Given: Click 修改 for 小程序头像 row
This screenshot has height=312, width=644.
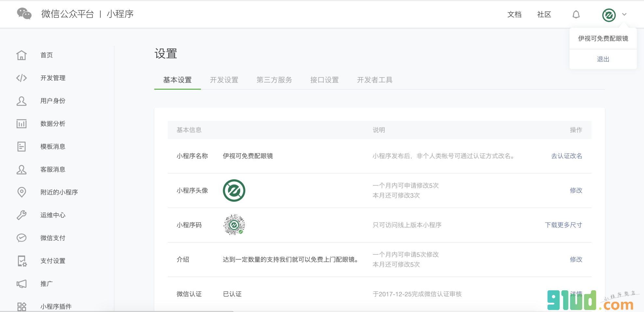Looking at the screenshot, I should pyautogui.click(x=576, y=190).
